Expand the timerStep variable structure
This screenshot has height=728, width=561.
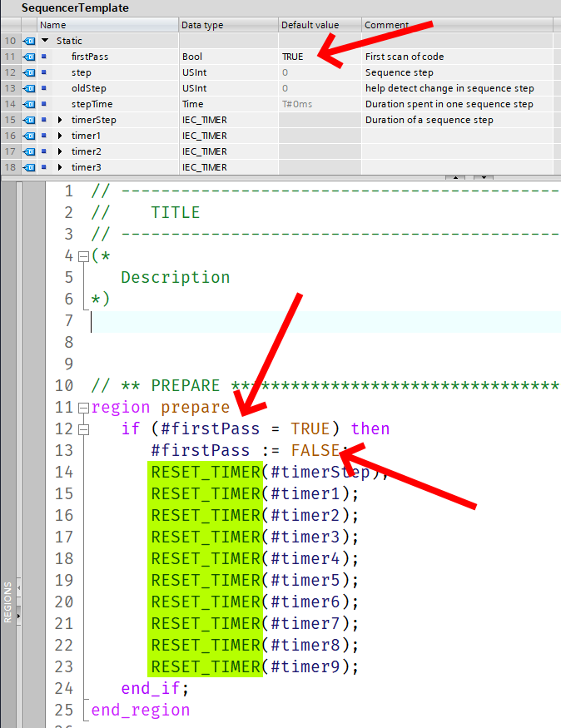60,120
